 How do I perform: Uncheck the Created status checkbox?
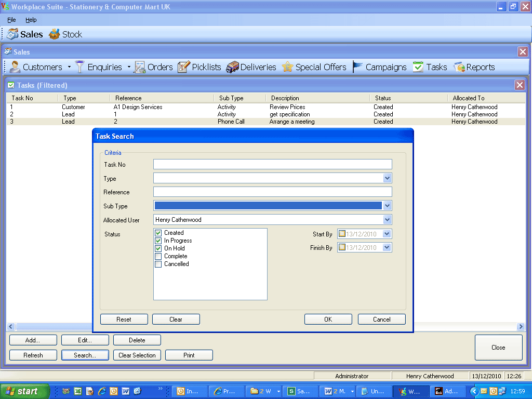click(158, 233)
